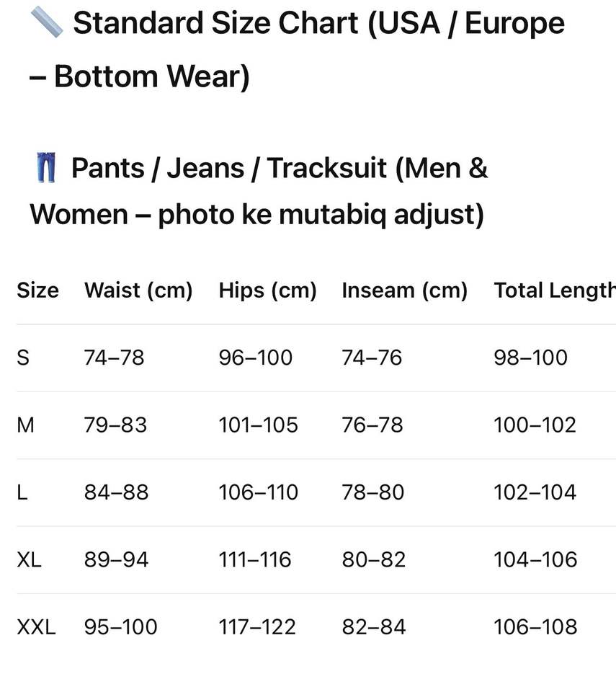The height and width of the screenshot is (692, 616).
Task: Select the M size row label
Action: (x=25, y=425)
